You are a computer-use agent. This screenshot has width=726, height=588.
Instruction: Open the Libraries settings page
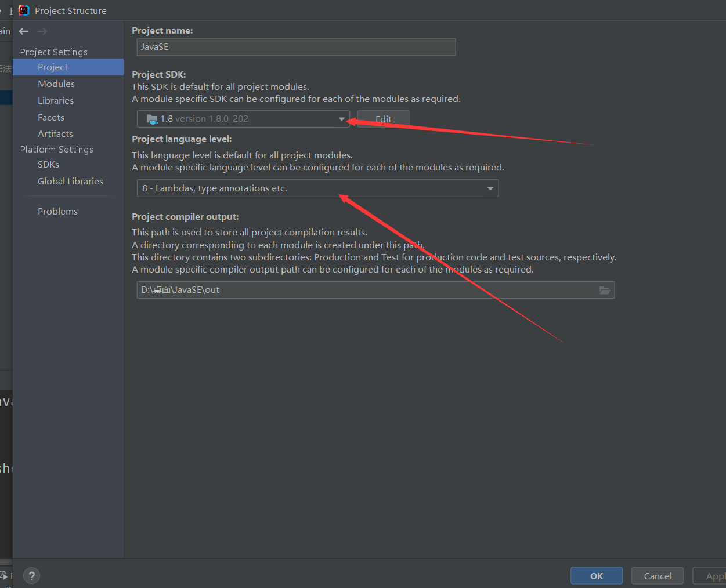(x=56, y=101)
